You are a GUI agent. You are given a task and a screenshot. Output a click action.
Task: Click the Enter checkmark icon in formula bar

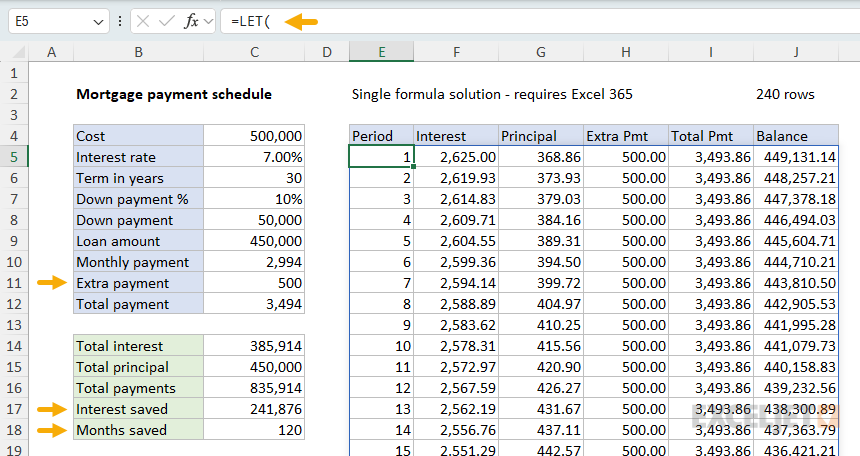pyautogui.click(x=166, y=22)
